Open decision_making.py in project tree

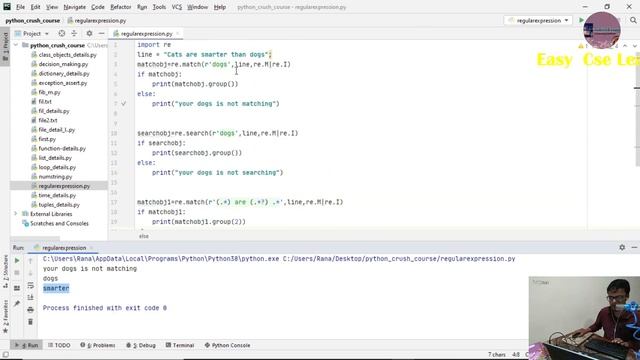(63, 64)
